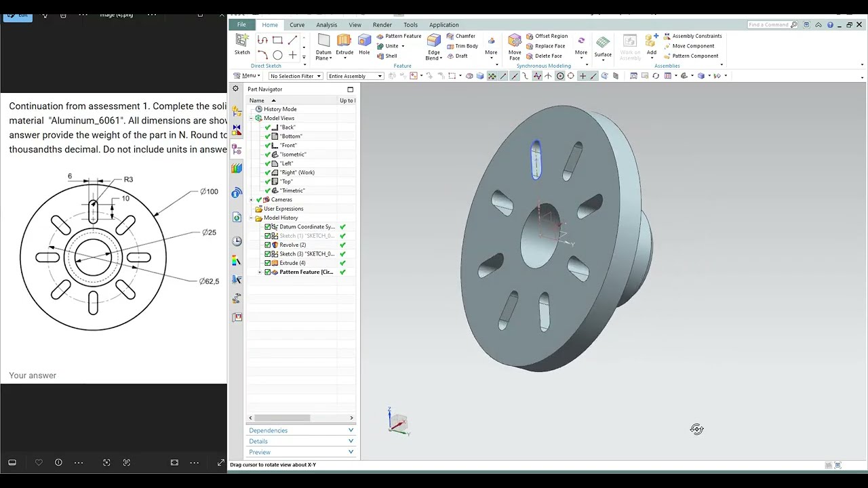868x488 pixels.
Task: Select History Mode in Part Navigator
Action: pos(279,109)
